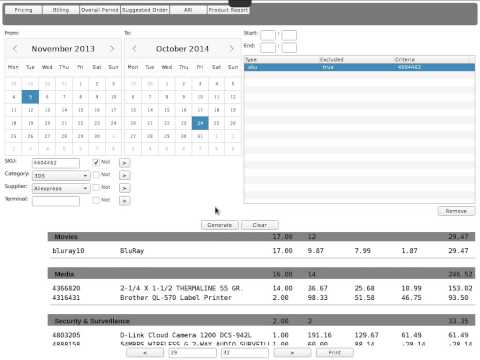This screenshot has width=480, height=360.
Task: Click in the Terminal input field
Action: pos(56,201)
